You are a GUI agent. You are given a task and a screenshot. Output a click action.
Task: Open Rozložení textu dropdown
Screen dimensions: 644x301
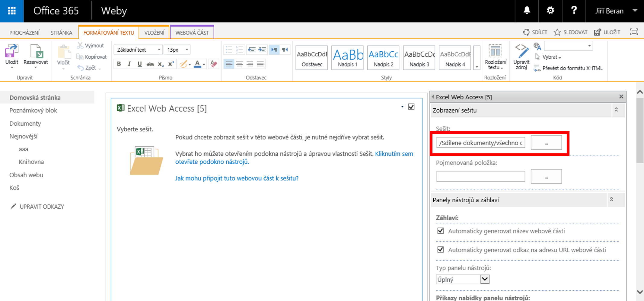(x=495, y=57)
